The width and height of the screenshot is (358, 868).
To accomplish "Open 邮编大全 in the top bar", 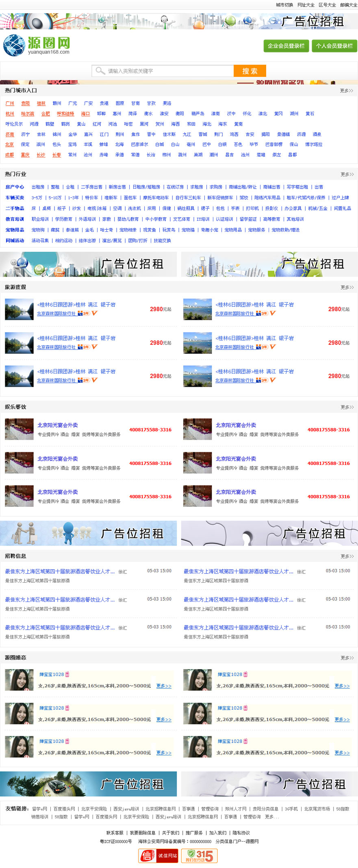I will pyautogui.click(x=349, y=5).
